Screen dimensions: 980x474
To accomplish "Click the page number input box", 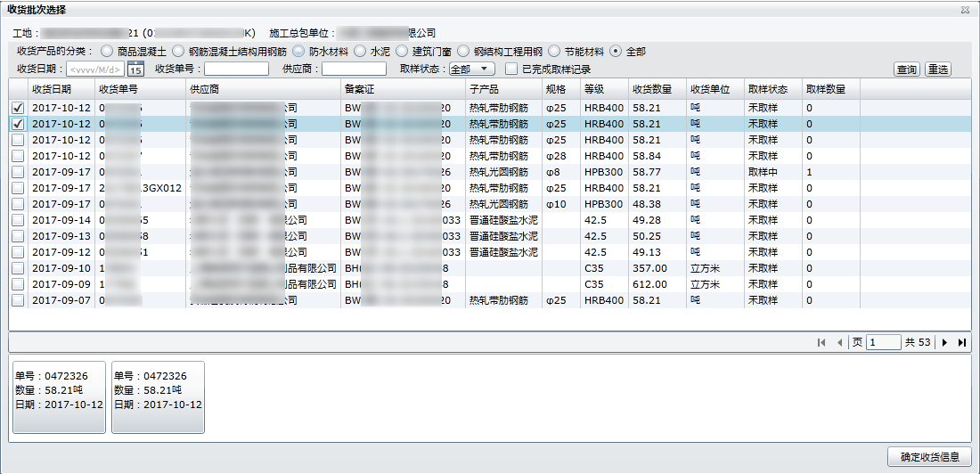I will pyautogui.click(x=883, y=343).
